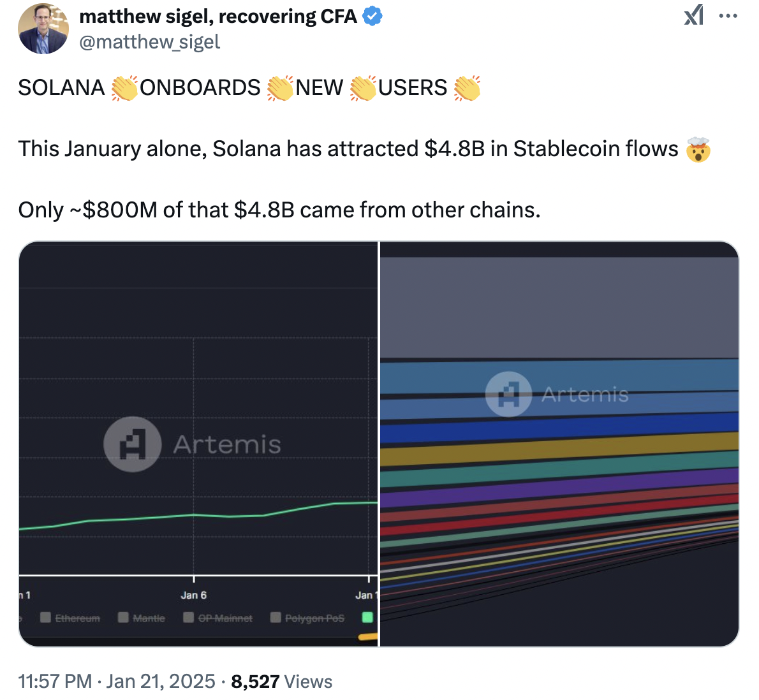The width and height of the screenshot is (759, 700).
Task: Open the tweet timestamp link
Action: coord(117,682)
